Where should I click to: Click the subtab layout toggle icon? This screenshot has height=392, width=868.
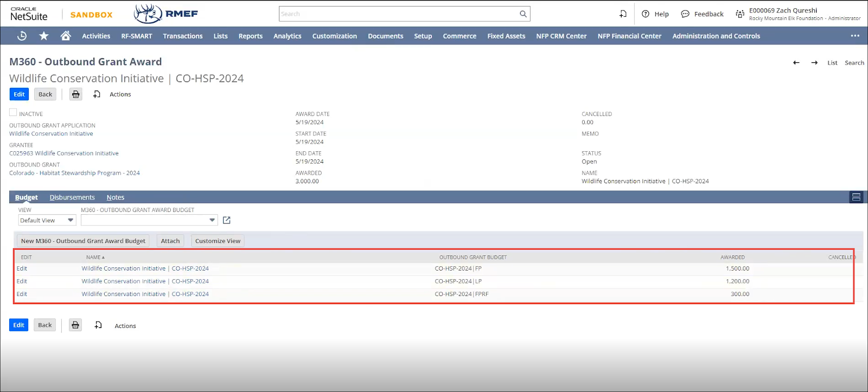coord(856,197)
